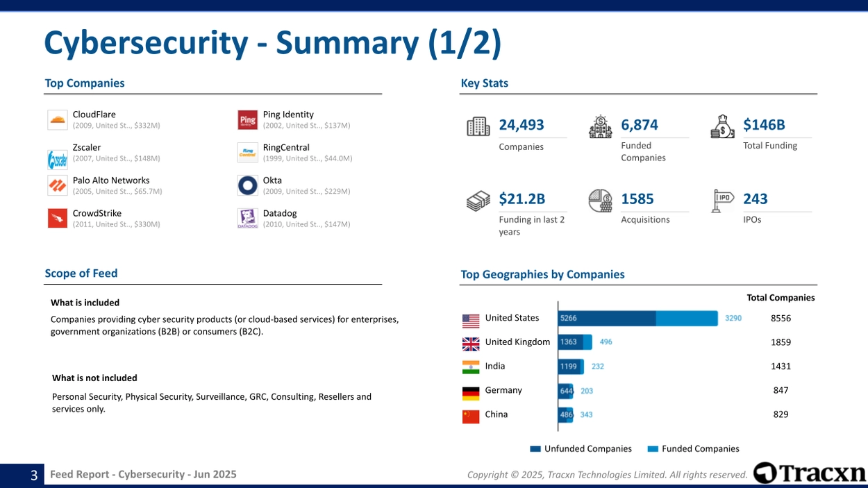Screen dimensions: 868x488
Task: Click the Germany flag icon
Action: 471,393
